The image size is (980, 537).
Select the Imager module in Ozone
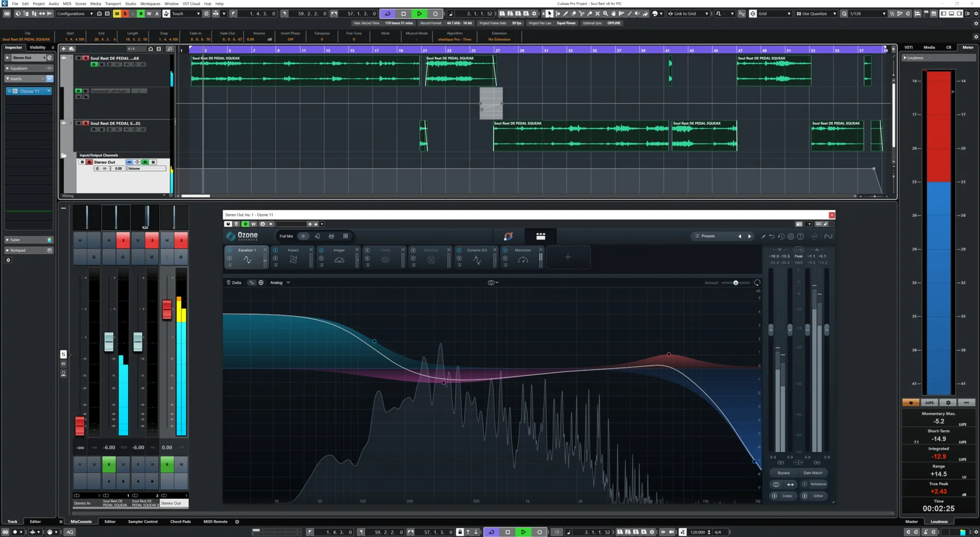pos(339,257)
